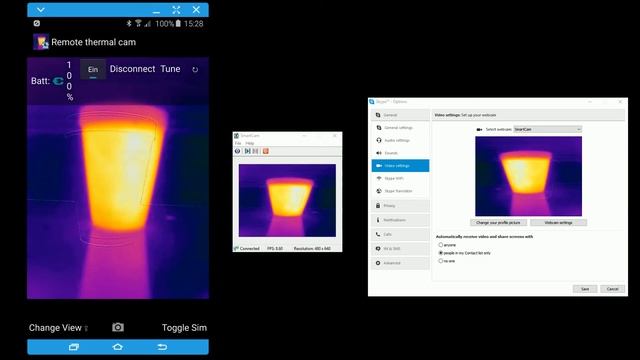Click the greyed pause icon in SmartCam toolbar

(256, 151)
